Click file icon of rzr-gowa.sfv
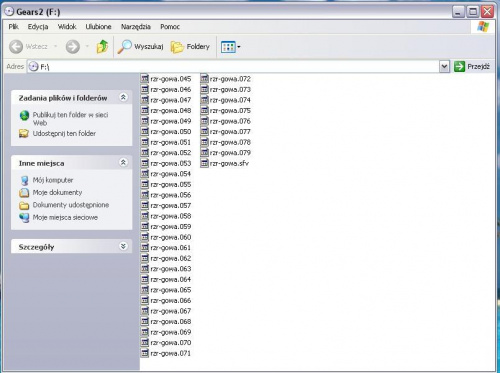Viewport: 500px width, 373px height. pos(204,163)
